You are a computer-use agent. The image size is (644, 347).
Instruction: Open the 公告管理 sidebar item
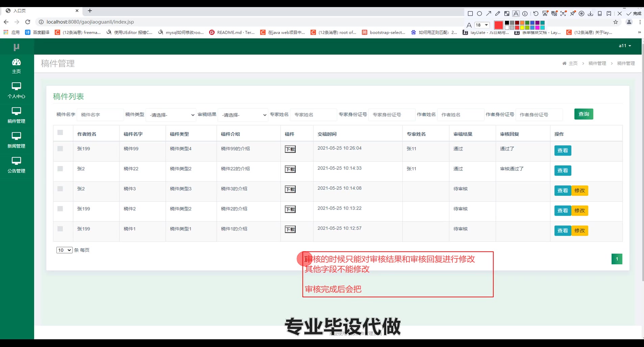[16, 165]
